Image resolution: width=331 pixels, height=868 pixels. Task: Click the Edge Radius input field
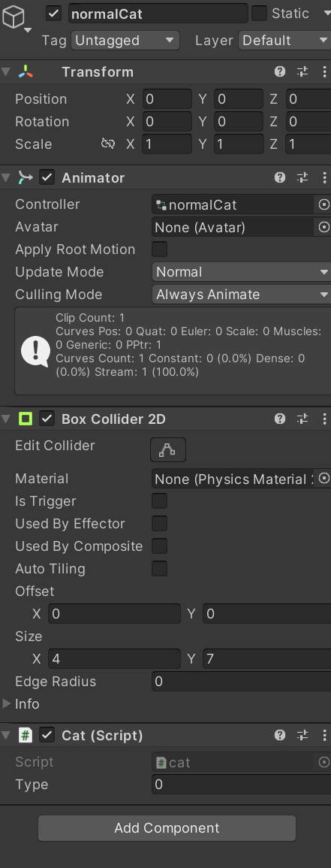242,682
